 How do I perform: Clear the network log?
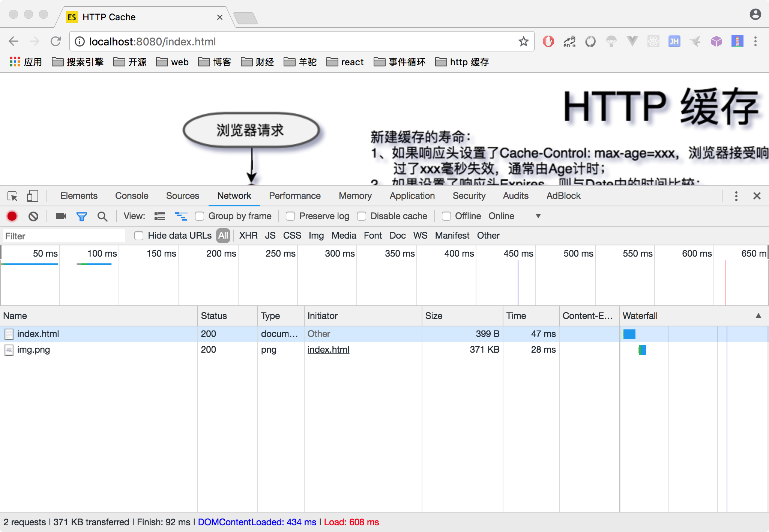tap(33, 216)
